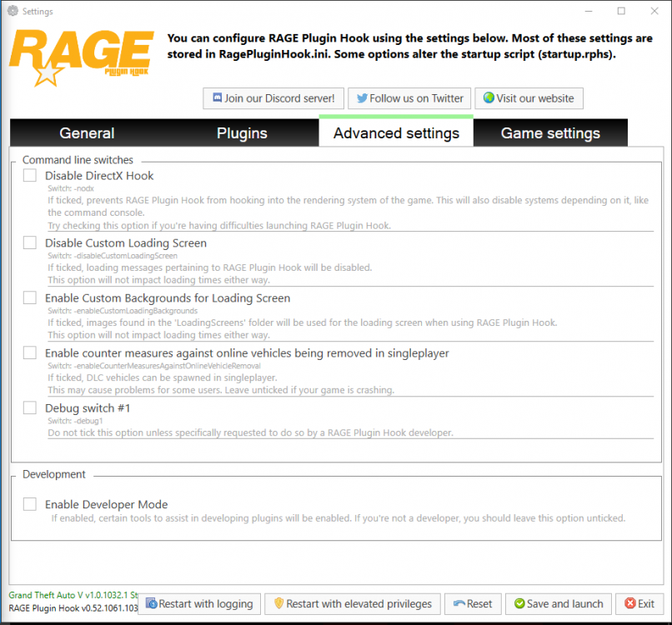The image size is (672, 625).
Task: Click the elevated privileges shield icon
Action: (x=279, y=603)
